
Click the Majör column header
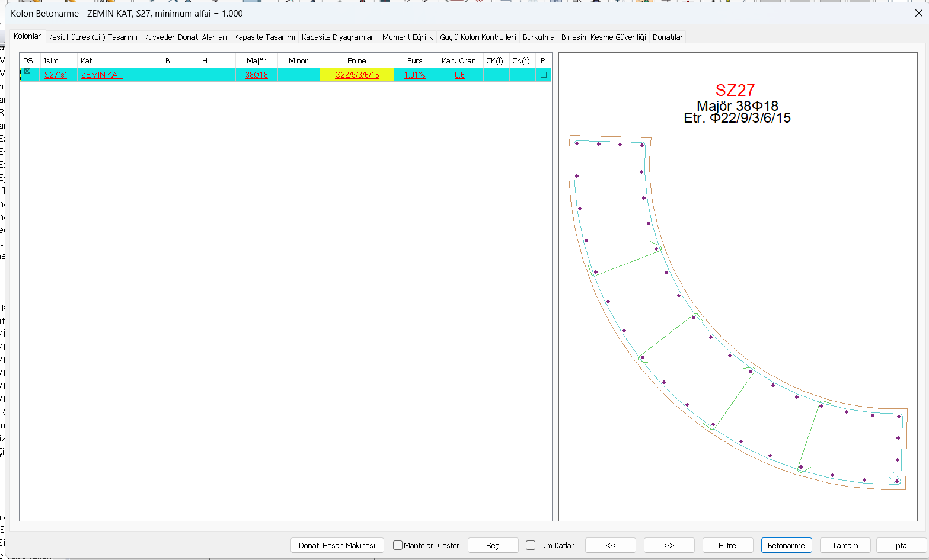(x=257, y=60)
